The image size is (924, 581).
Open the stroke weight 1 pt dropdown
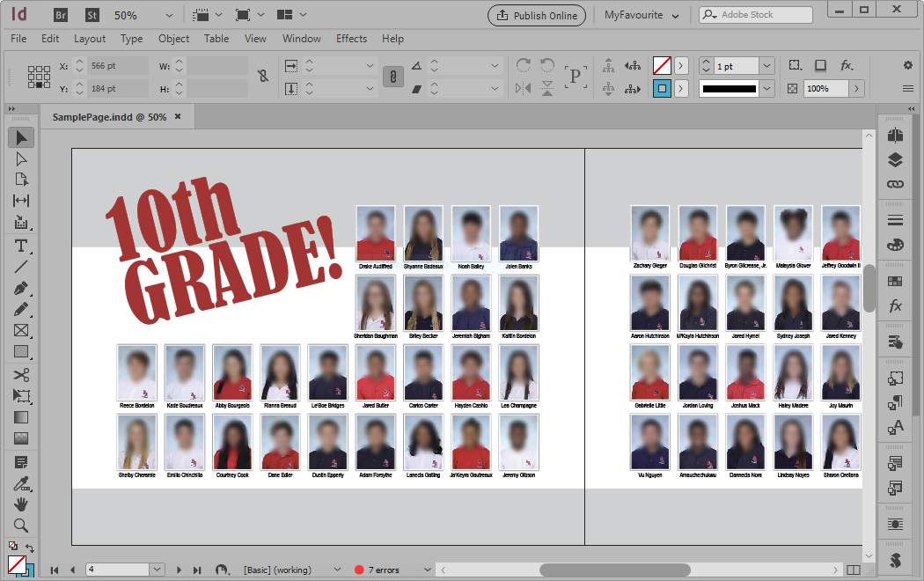pyautogui.click(x=766, y=66)
